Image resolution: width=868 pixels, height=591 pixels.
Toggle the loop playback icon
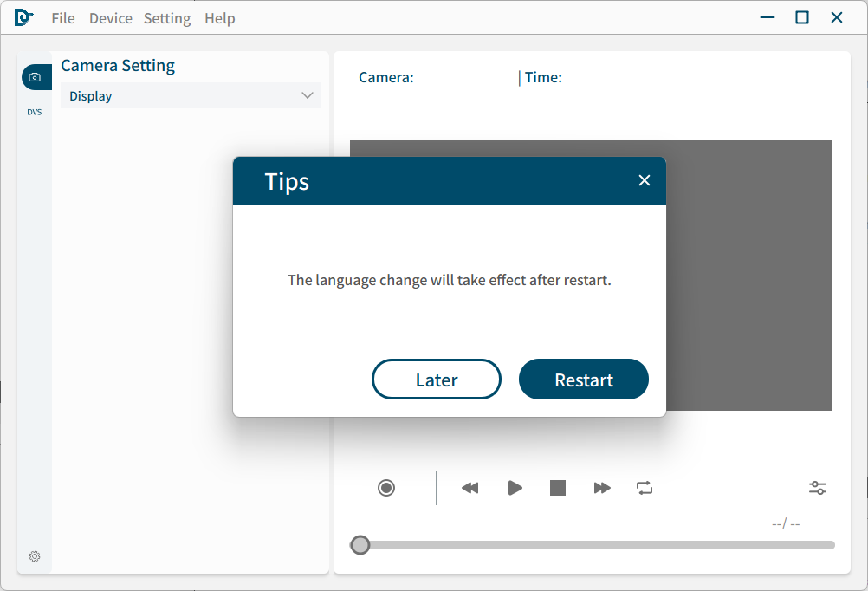coord(645,488)
